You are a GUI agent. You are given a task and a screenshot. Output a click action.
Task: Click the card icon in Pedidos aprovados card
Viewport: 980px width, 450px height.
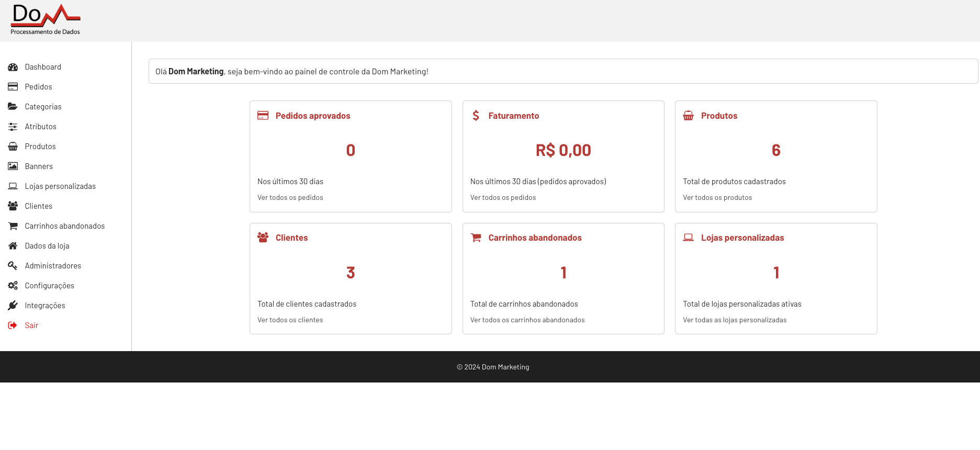pyautogui.click(x=263, y=116)
